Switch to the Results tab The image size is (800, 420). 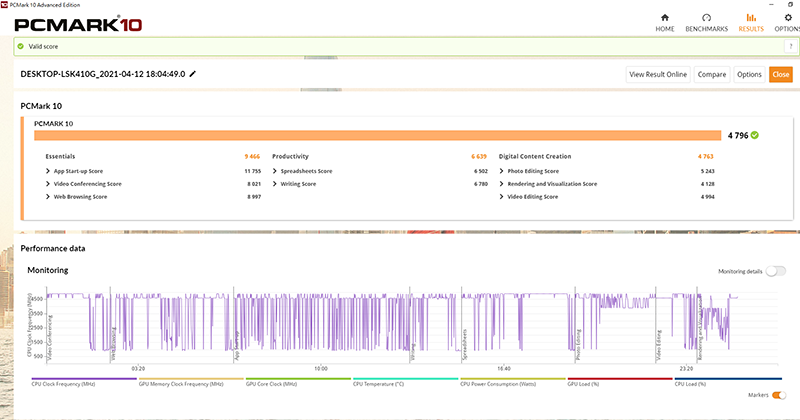[x=751, y=22]
